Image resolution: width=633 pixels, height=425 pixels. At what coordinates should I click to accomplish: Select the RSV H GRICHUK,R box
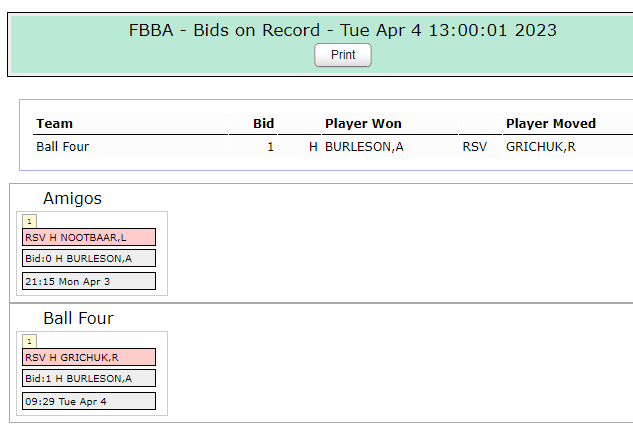pyautogui.click(x=89, y=357)
